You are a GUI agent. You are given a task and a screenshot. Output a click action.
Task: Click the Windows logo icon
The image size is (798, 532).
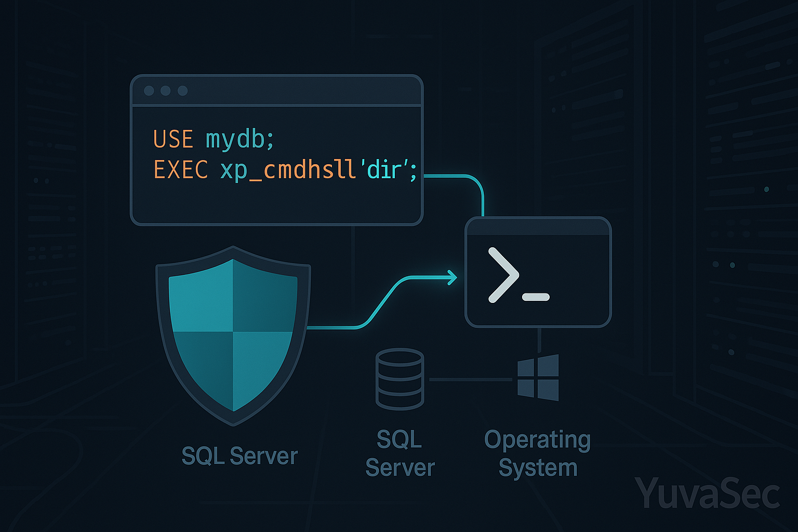tap(538, 378)
